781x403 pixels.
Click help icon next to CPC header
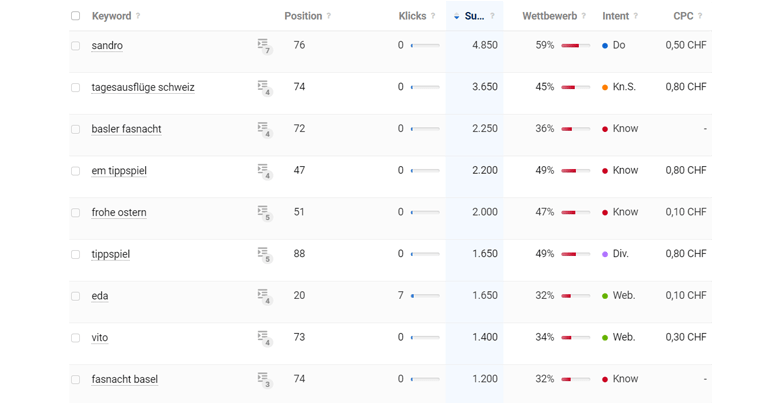click(x=700, y=16)
